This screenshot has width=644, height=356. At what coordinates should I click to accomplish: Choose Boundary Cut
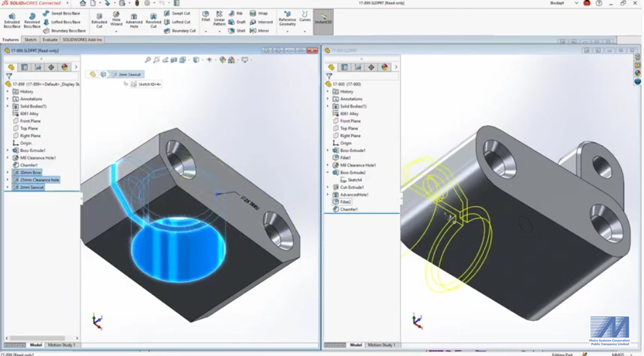pyautogui.click(x=180, y=30)
